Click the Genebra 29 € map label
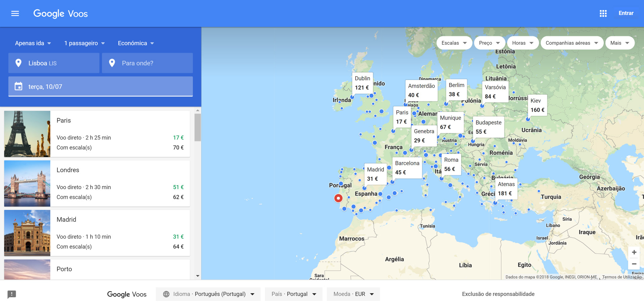The width and height of the screenshot is (644, 308). tap(424, 136)
